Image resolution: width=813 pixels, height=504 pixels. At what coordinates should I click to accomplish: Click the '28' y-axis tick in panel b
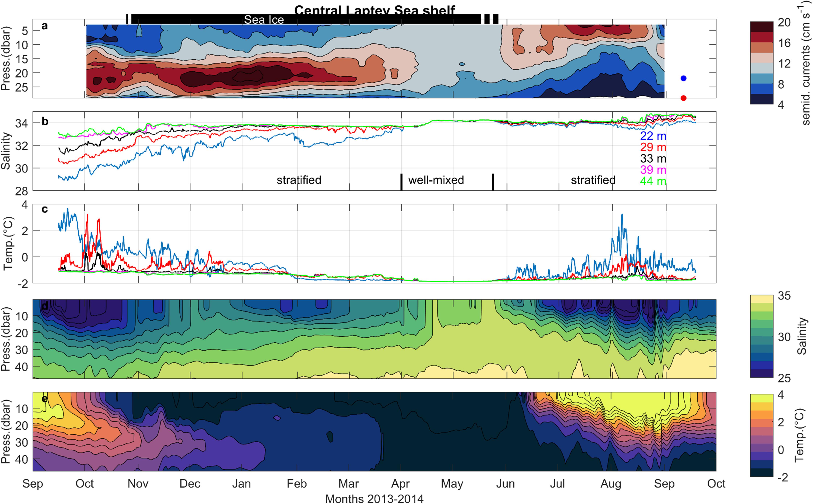coord(21,191)
